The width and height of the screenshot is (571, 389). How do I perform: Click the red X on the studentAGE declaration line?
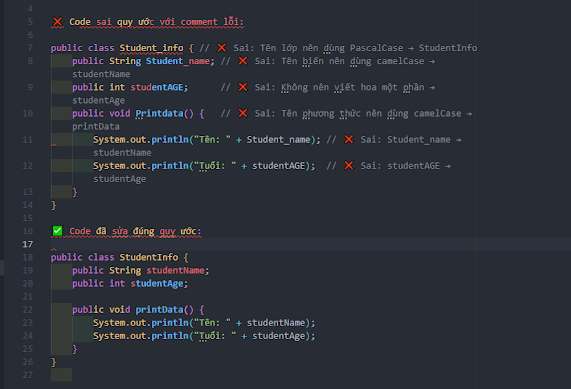click(243, 87)
